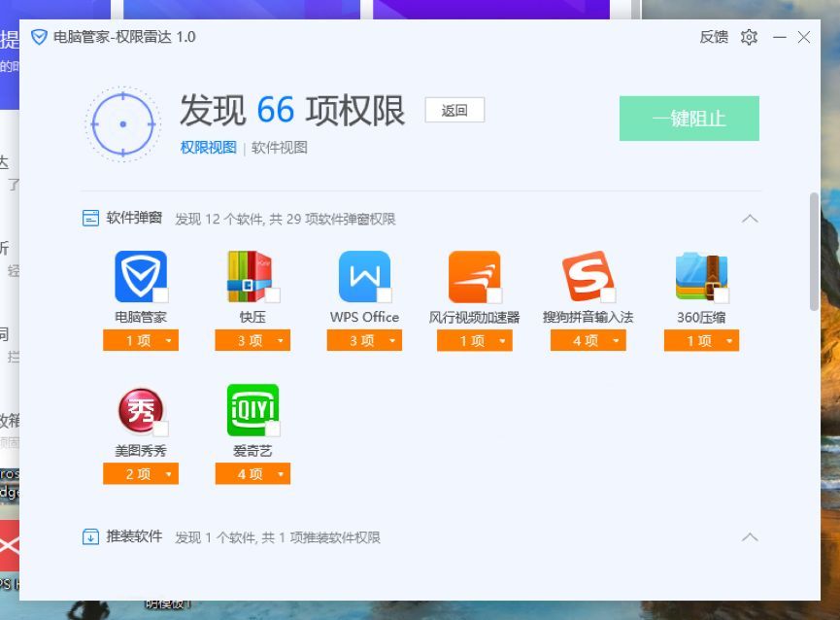
Task: Click the 电脑管家 app icon
Action: [x=141, y=277]
